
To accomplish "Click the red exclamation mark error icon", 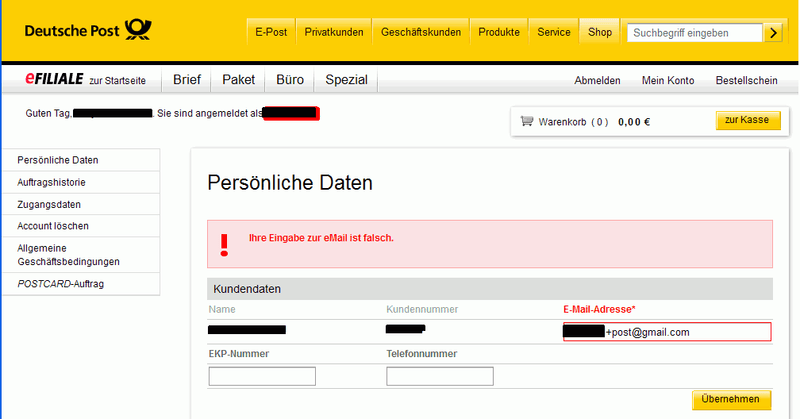I will tap(224, 245).
